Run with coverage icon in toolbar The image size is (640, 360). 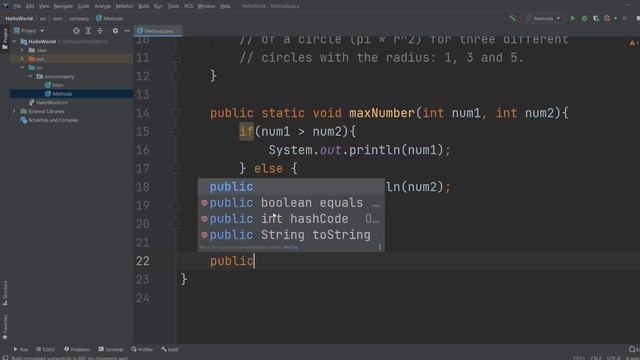(x=596, y=18)
